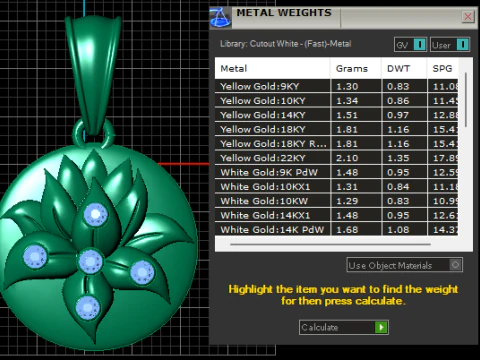Image resolution: width=480 pixels, height=360 pixels.
Task: Click the Library: Cutout White label
Action: [x=285, y=44]
